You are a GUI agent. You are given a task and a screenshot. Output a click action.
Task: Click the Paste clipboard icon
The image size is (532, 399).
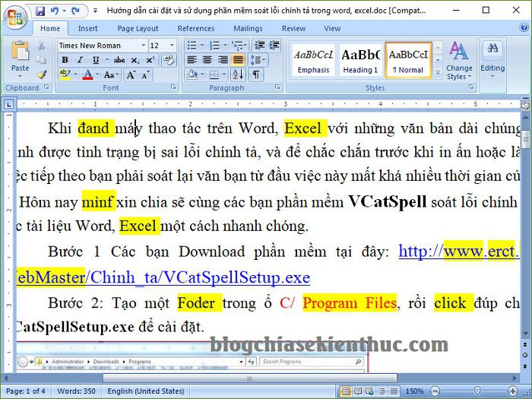coord(20,51)
